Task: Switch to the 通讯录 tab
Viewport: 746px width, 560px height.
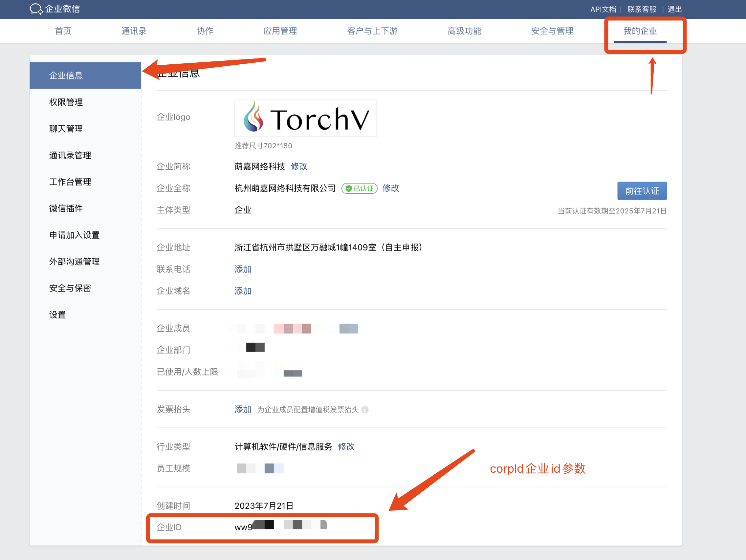Action: [x=134, y=31]
